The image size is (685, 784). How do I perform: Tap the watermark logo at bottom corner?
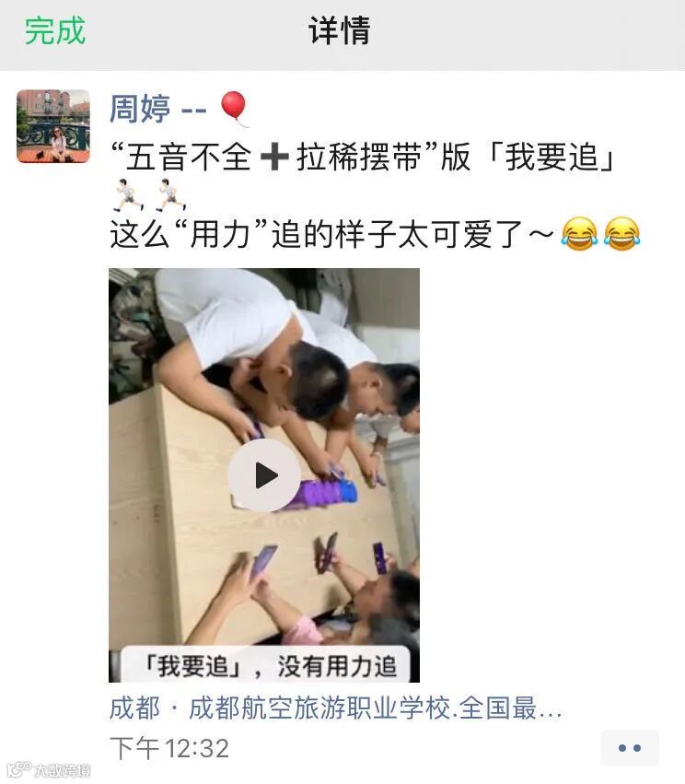point(49,770)
